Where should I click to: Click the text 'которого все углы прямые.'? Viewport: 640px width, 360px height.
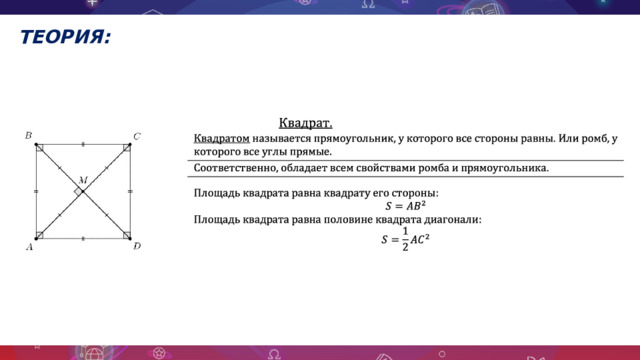click(x=262, y=152)
